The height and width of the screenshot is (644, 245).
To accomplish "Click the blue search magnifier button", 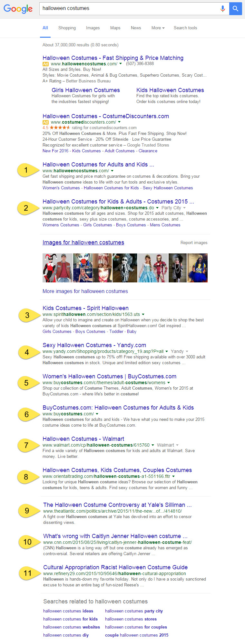I will 235,9.
